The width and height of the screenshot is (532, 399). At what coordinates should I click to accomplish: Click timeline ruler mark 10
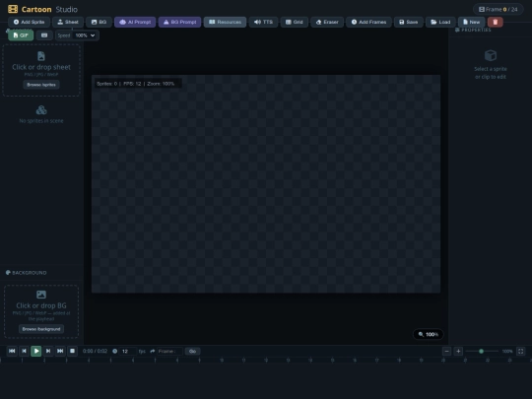[x=222, y=360]
